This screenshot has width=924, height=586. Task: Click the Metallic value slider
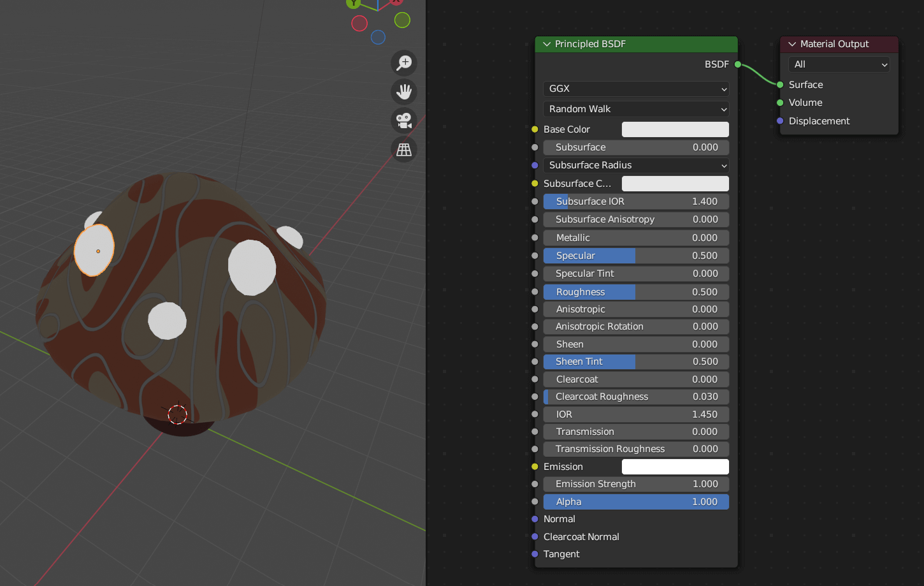click(x=636, y=238)
